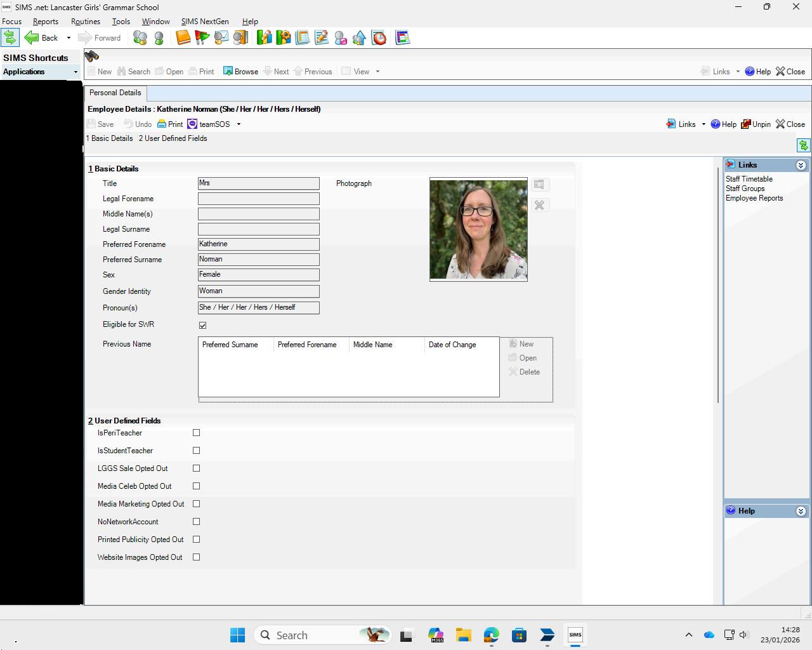Open the Staff Groups link
The height and width of the screenshot is (650, 812).
pos(745,189)
